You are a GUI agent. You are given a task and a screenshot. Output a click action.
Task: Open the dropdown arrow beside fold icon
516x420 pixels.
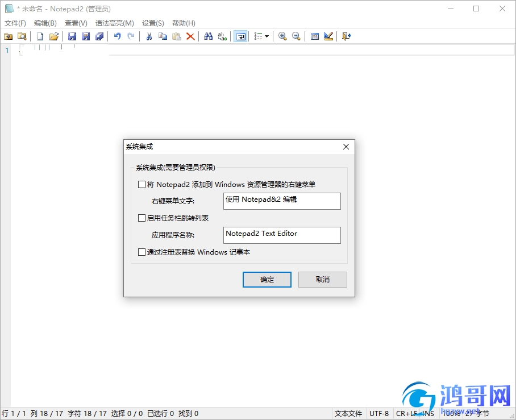(267, 36)
